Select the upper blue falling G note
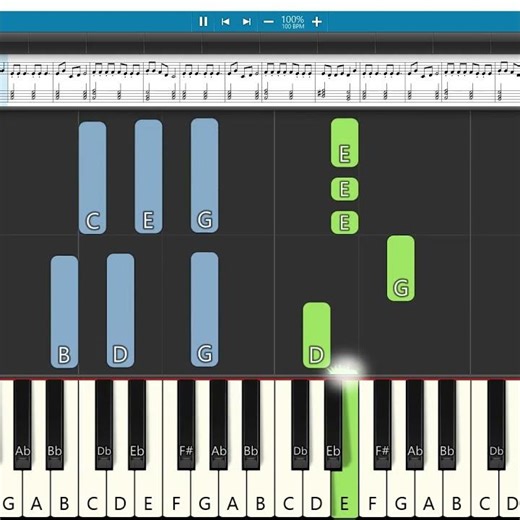The image size is (520, 520). 205,175
